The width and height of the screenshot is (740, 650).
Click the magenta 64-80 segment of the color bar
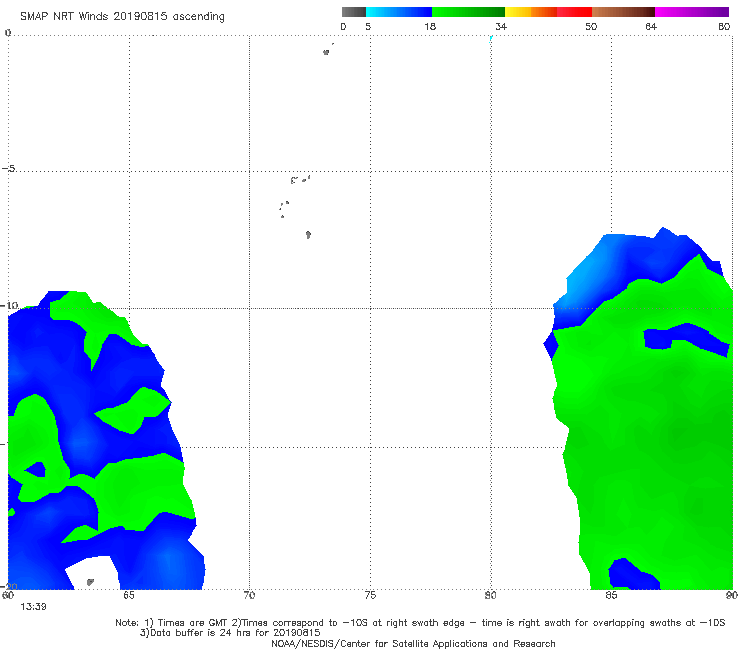point(692,12)
